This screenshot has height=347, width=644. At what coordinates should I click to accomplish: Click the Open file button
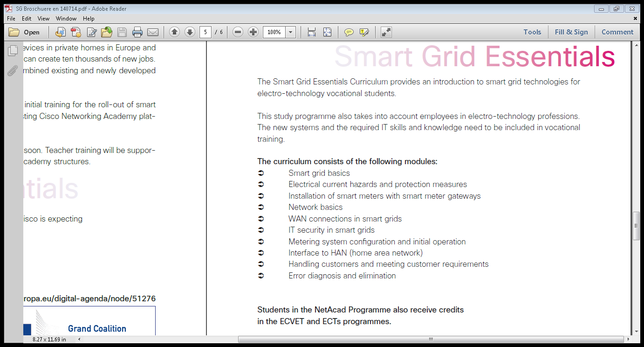[x=24, y=32]
